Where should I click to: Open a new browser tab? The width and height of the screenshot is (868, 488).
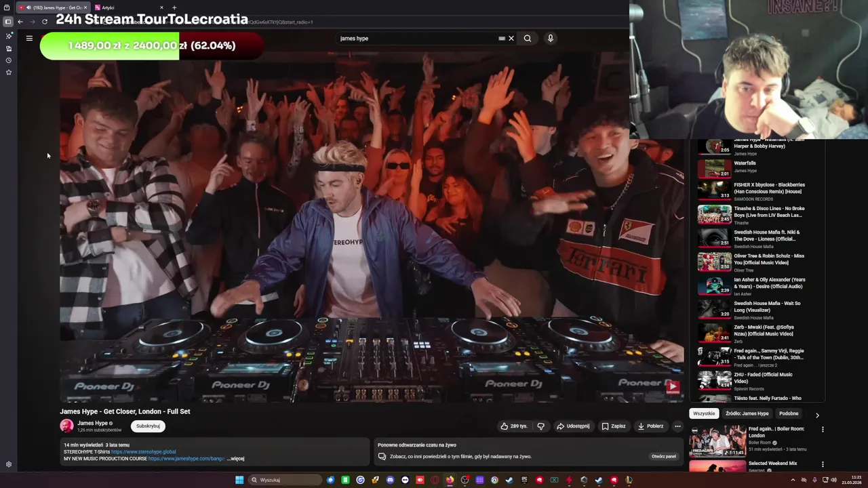(x=174, y=7)
